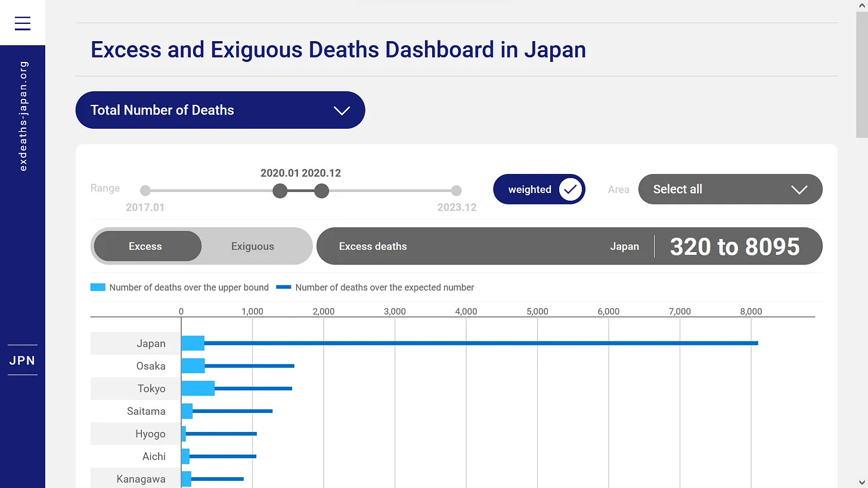Click Osaka's dark-blue expected number bar
The height and width of the screenshot is (488, 868).
coord(249,366)
